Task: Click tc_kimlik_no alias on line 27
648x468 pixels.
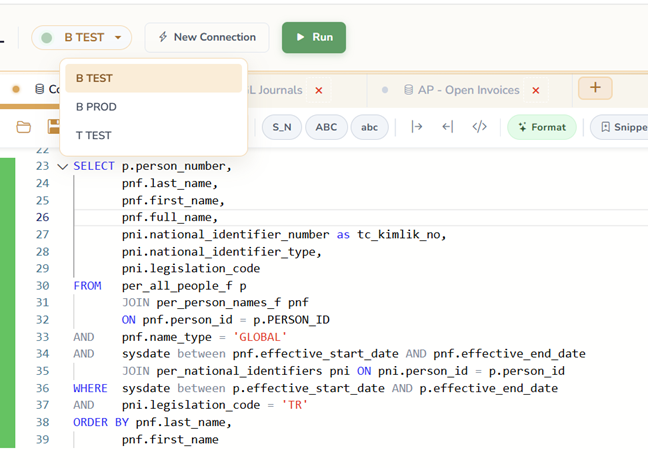Action: tap(398, 235)
